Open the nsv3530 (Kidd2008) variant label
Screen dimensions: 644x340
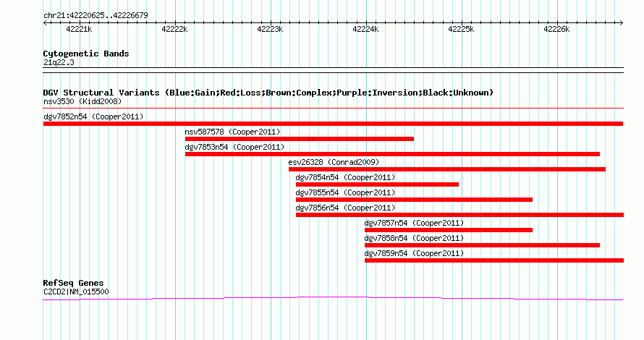(82, 101)
